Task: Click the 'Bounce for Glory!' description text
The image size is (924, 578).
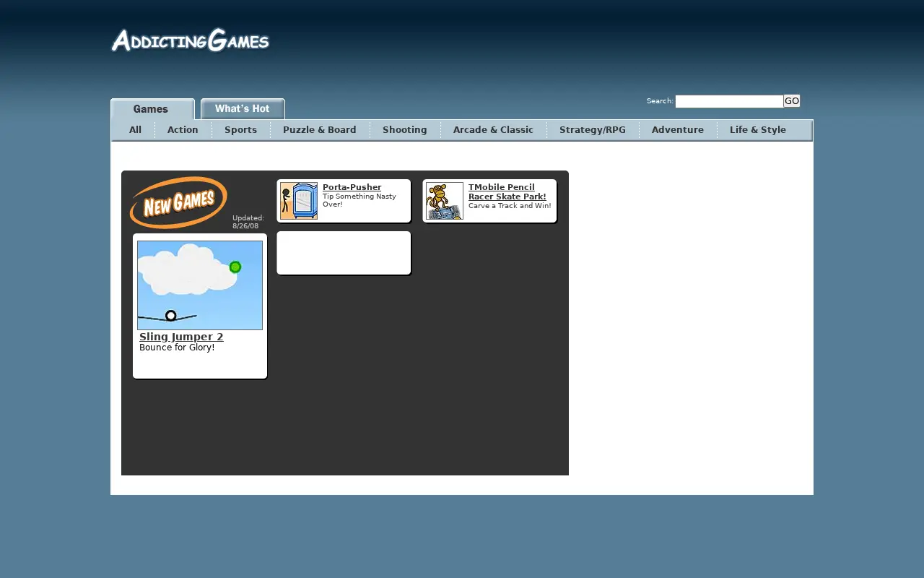Action: [x=177, y=348]
